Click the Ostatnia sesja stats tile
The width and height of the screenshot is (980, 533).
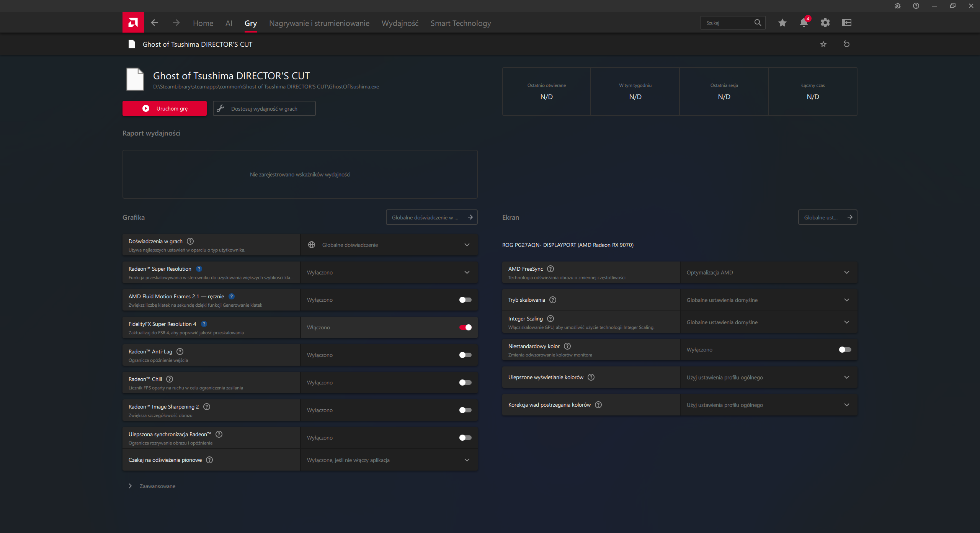(724, 92)
